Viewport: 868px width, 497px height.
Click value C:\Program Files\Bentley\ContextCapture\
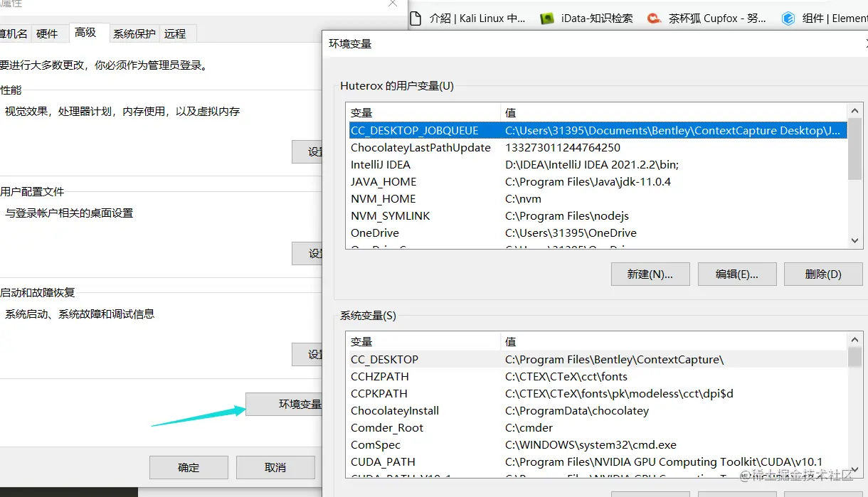pos(614,359)
